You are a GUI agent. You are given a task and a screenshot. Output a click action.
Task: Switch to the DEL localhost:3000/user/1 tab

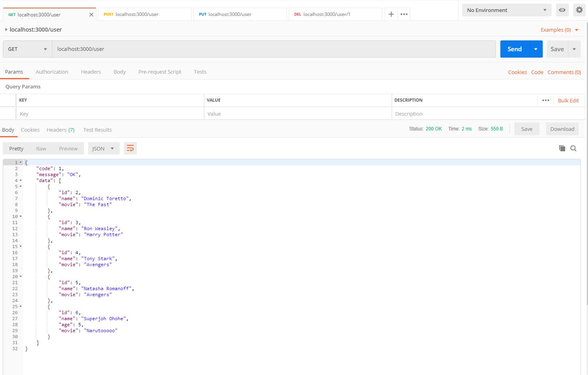point(335,14)
